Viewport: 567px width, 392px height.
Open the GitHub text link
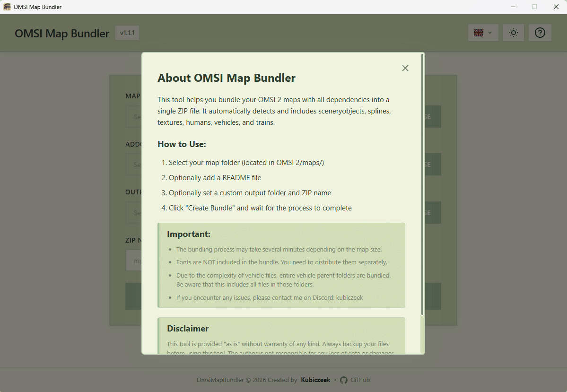point(360,380)
